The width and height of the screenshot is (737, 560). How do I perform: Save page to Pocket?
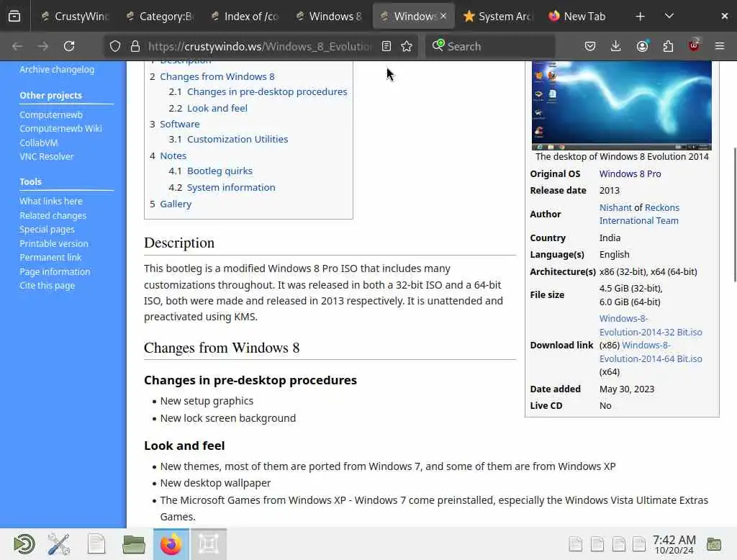tap(590, 46)
